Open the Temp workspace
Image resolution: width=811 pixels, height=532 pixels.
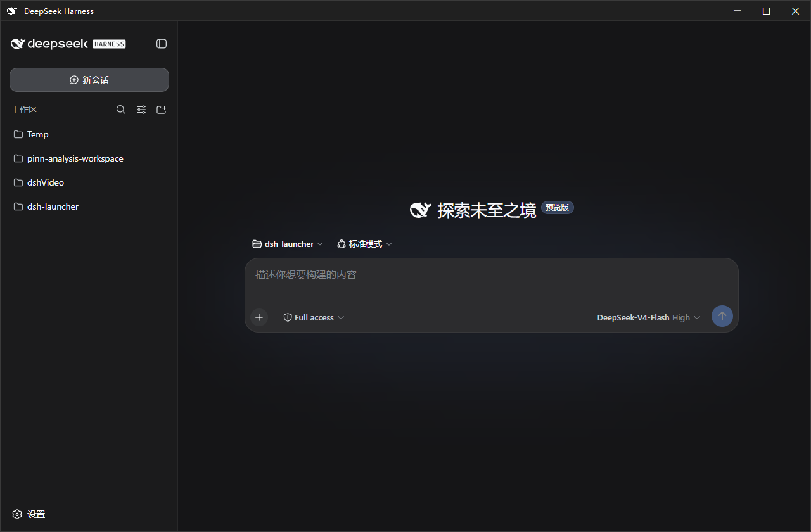click(x=89, y=134)
